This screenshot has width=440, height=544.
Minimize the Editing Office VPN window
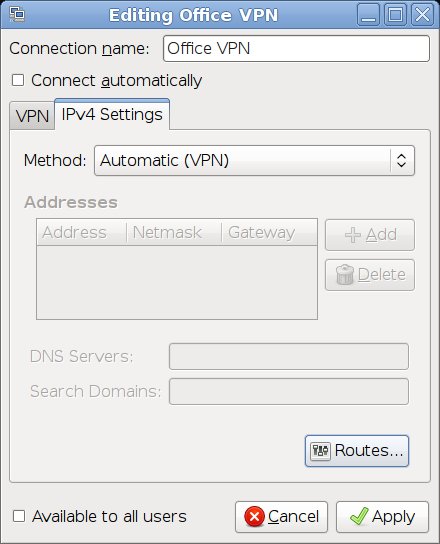coord(368,15)
